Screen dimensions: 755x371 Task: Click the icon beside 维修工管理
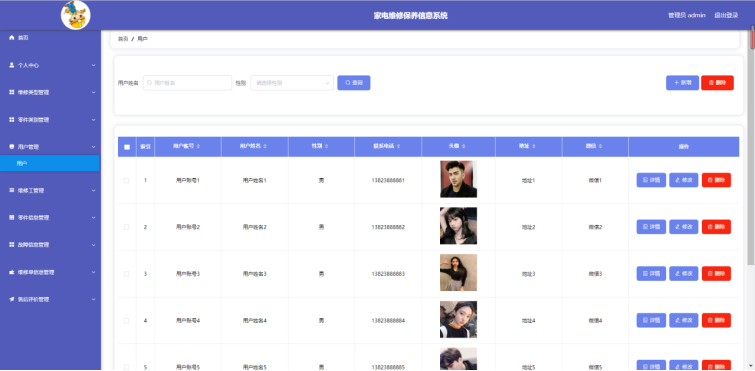12,190
